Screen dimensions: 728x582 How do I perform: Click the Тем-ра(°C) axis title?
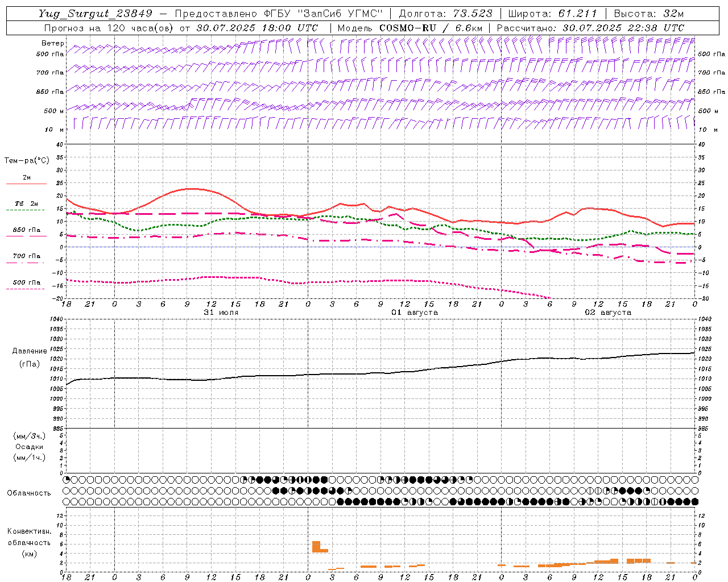point(27,161)
